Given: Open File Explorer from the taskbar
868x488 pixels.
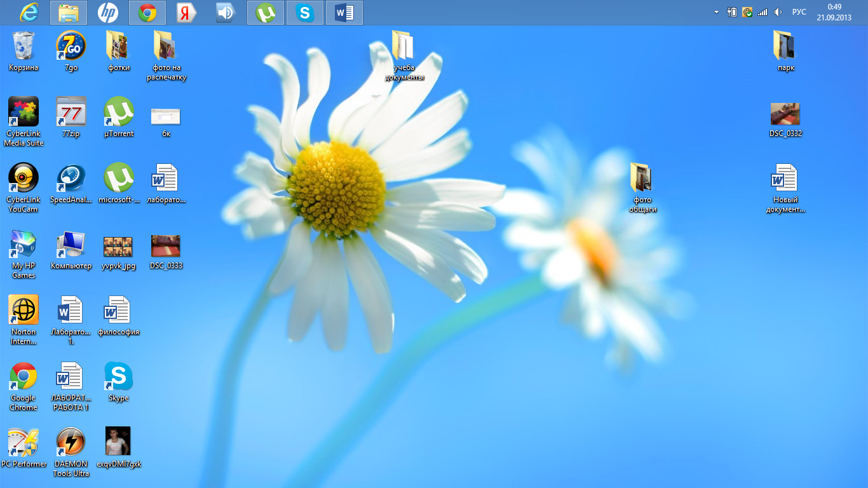Looking at the screenshot, I should [69, 13].
